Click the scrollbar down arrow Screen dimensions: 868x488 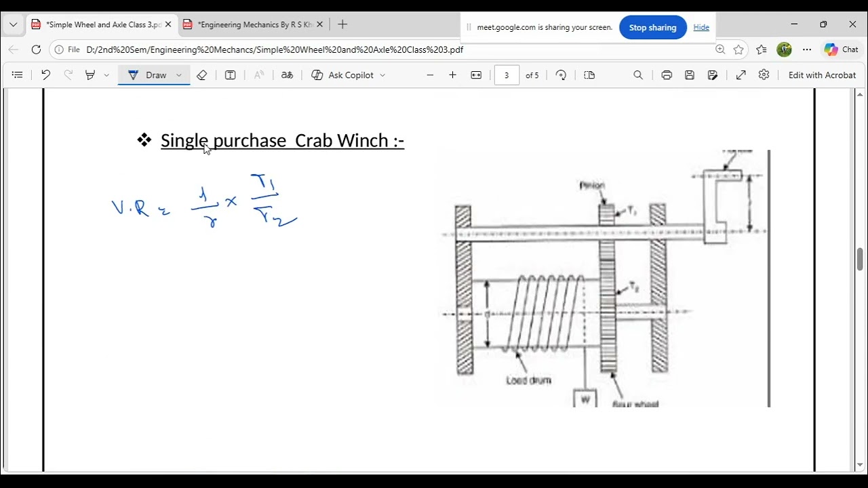[860, 466]
